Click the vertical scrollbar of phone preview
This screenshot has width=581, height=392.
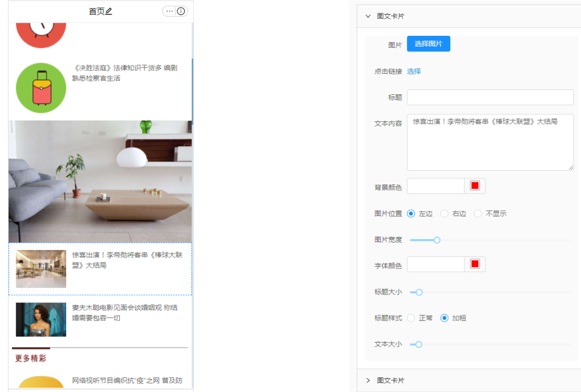[192, 91]
